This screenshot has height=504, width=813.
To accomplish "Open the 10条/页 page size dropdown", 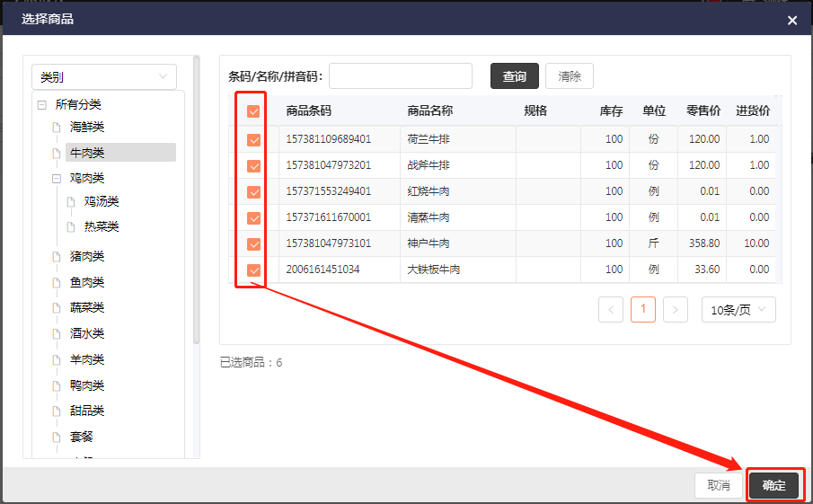I will [738, 310].
